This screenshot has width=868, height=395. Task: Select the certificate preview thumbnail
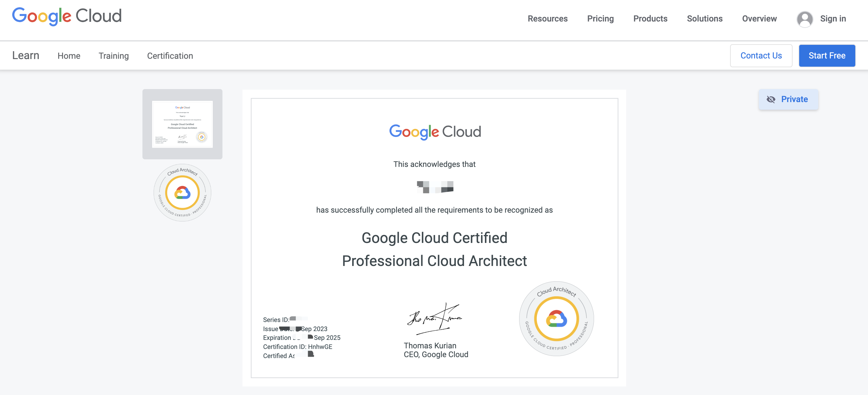point(182,124)
